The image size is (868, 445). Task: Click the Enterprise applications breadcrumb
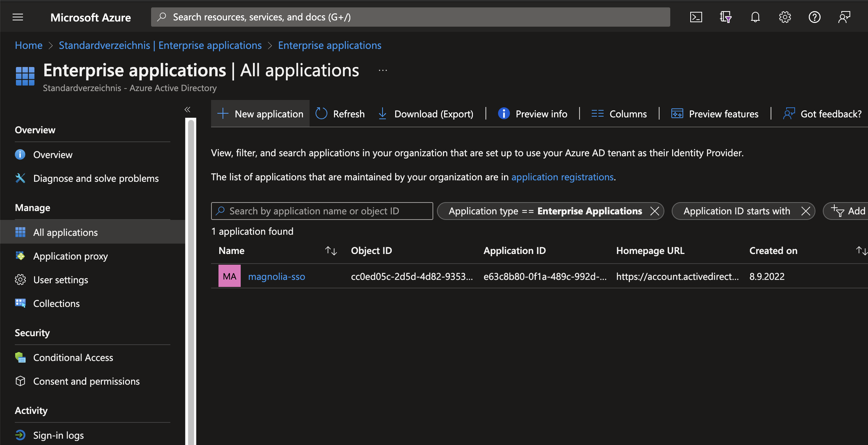pos(330,45)
